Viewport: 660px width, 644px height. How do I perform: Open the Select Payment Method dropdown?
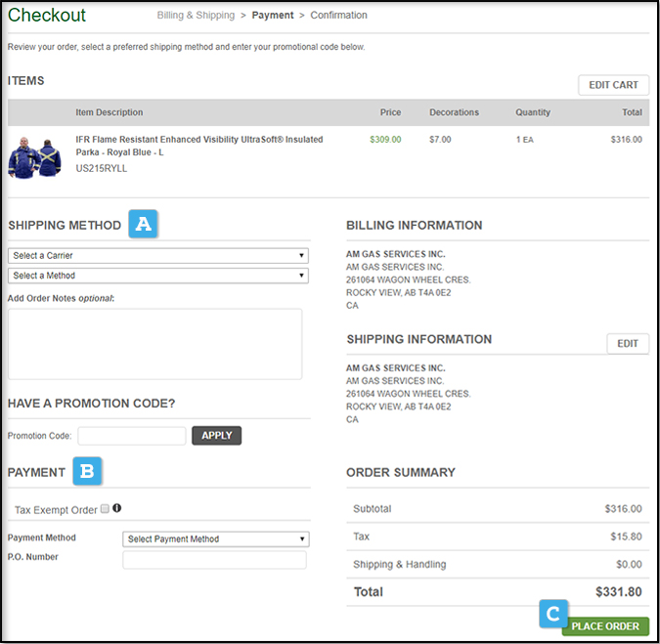[x=216, y=539]
